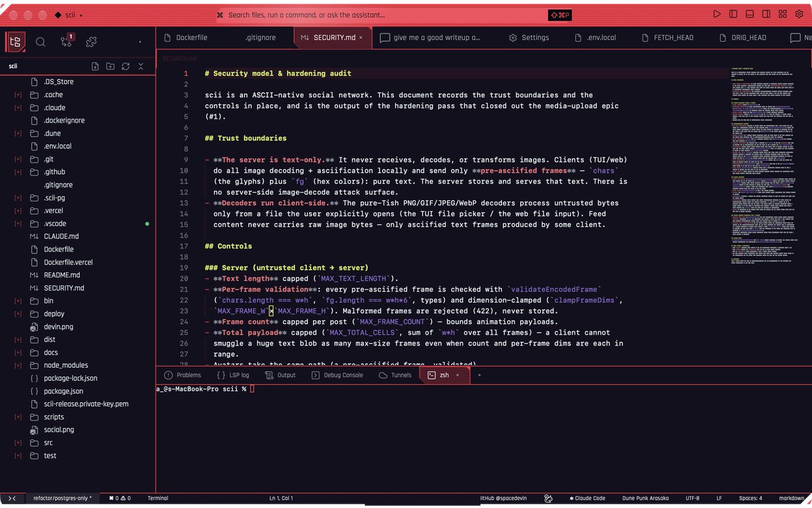This screenshot has height=508, width=812.
Task: Click the remote connection icon in status bar
Action: click(12, 499)
